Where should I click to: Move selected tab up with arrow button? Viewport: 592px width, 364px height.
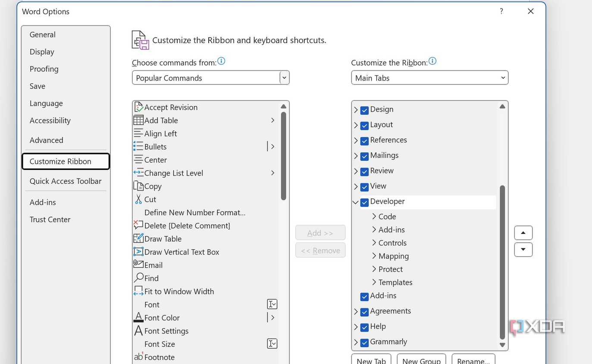(523, 233)
